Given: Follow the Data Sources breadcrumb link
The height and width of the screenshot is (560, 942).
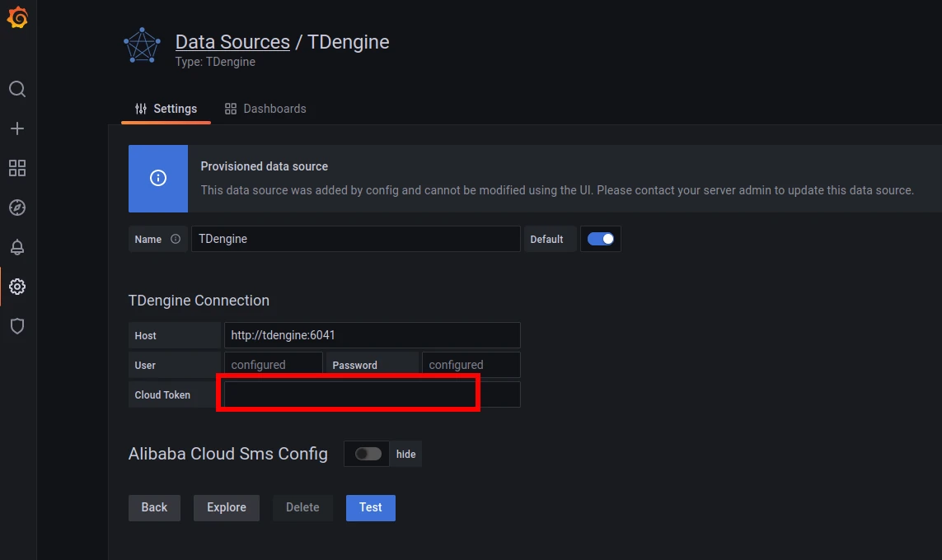Looking at the screenshot, I should 232,42.
